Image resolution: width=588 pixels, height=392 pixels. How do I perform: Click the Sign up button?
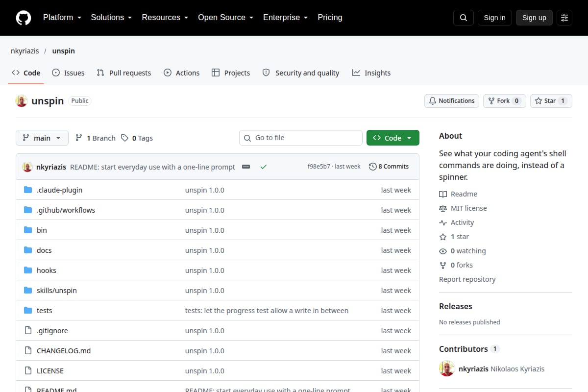(x=534, y=18)
